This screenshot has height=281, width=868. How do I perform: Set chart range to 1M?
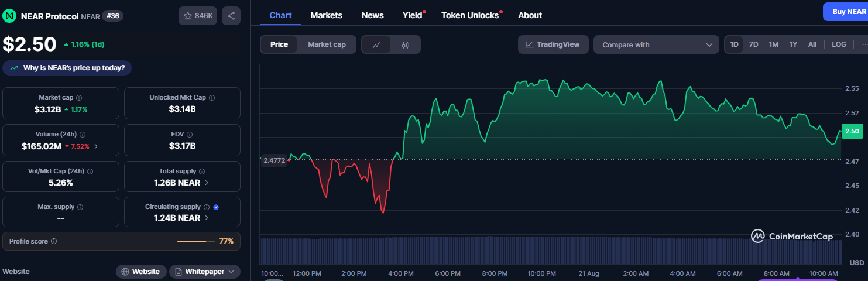pos(774,44)
